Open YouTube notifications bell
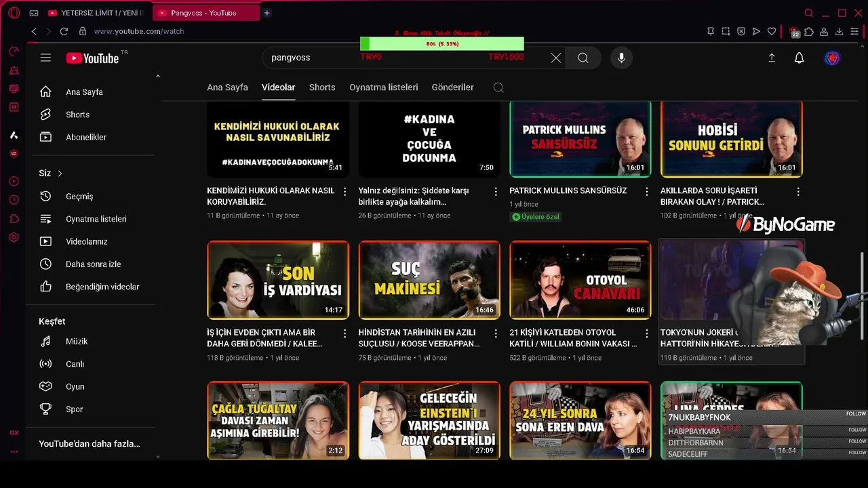This screenshot has height=488, width=868. (800, 58)
